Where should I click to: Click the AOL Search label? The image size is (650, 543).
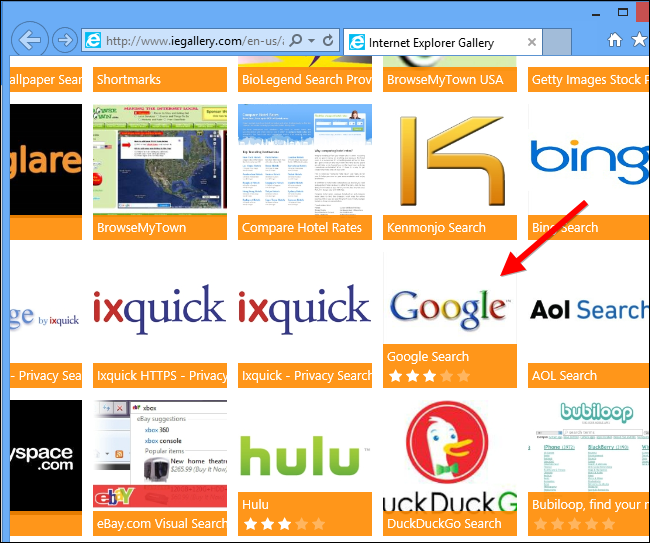pos(564,376)
